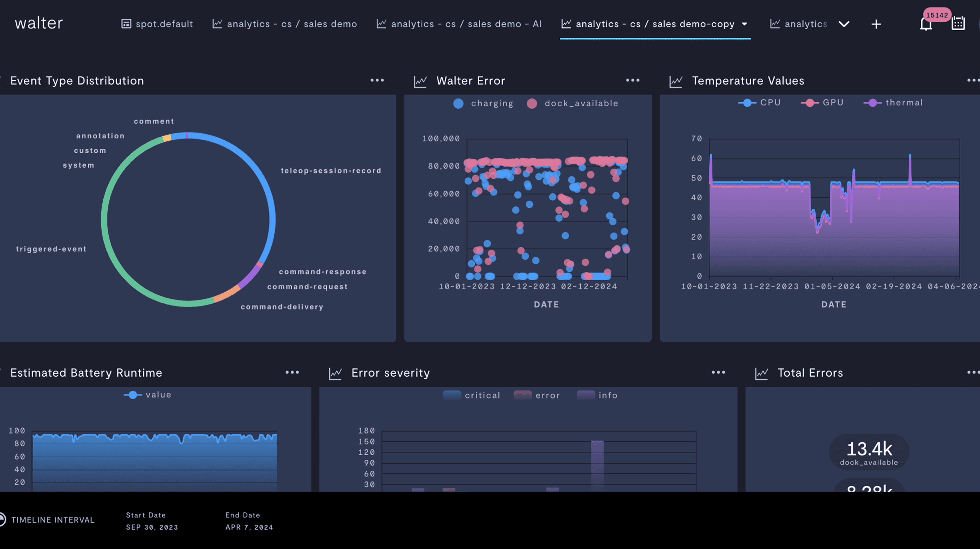Open Event Type Distribution options menu
Screen dimensions: 980x549
tap(377, 80)
